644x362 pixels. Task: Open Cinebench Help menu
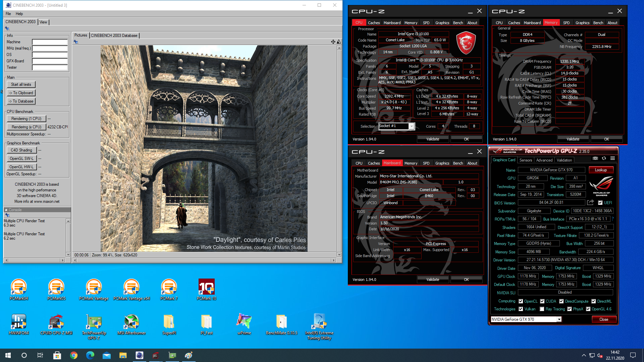point(19,14)
